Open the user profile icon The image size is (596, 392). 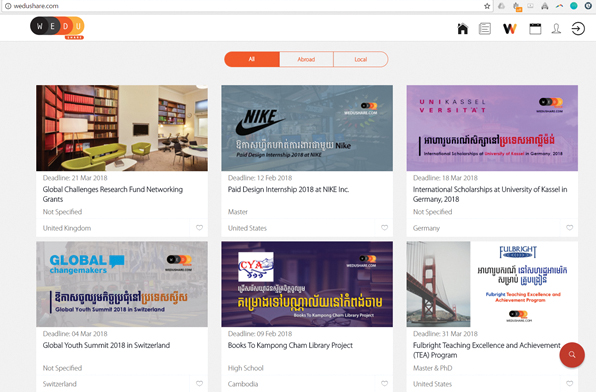556,29
